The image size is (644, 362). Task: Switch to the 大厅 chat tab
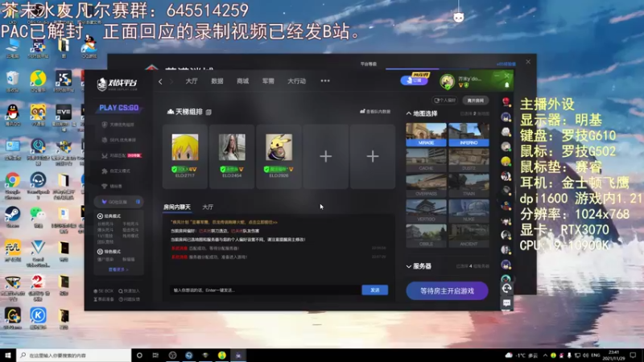tap(208, 207)
